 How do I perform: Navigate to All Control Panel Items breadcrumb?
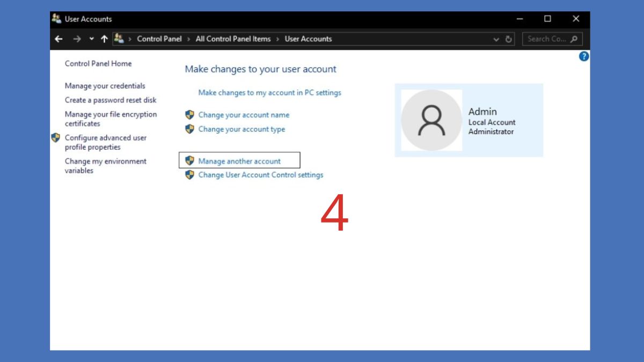(x=233, y=39)
